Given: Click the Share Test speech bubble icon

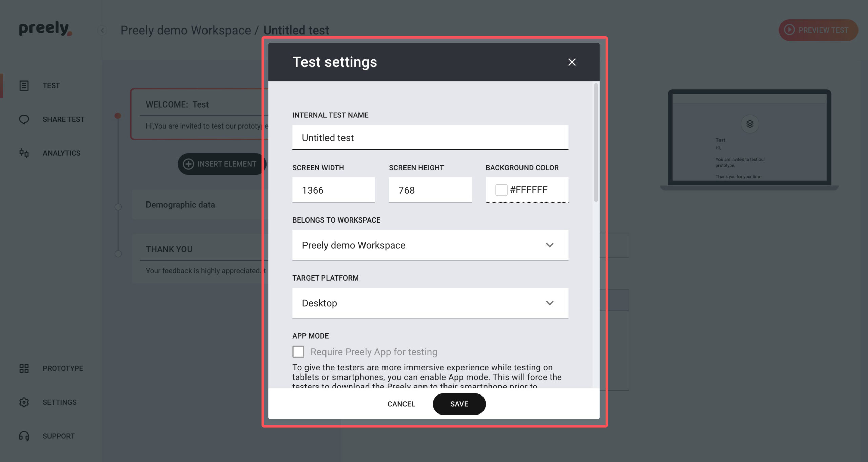Looking at the screenshot, I should tap(24, 119).
